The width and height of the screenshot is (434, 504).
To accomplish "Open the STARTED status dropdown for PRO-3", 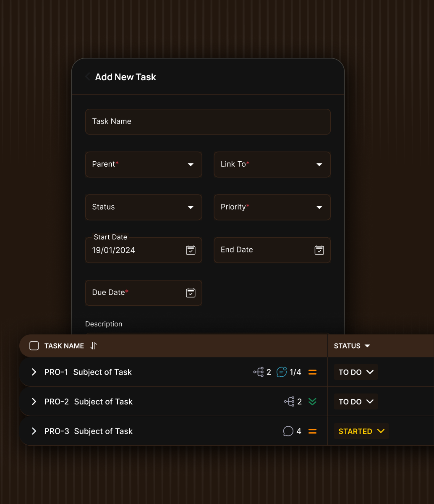I will click(361, 431).
